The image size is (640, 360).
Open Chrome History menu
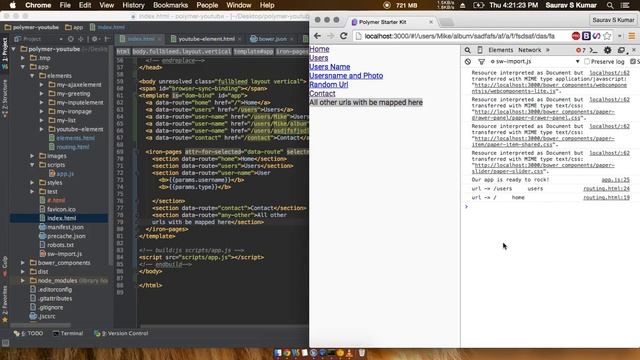tap(133, 5)
